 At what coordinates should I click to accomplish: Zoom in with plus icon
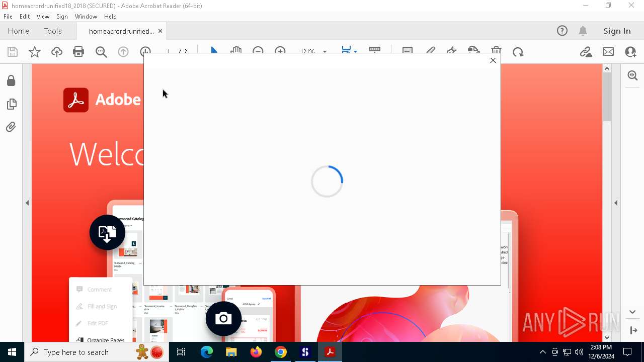[280, 51]
